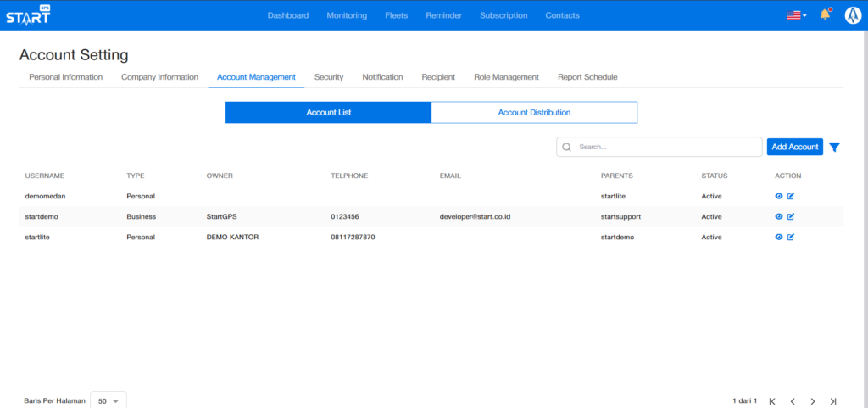
Task: View startdemo account details eye icon
Action: tap(779, 216)
